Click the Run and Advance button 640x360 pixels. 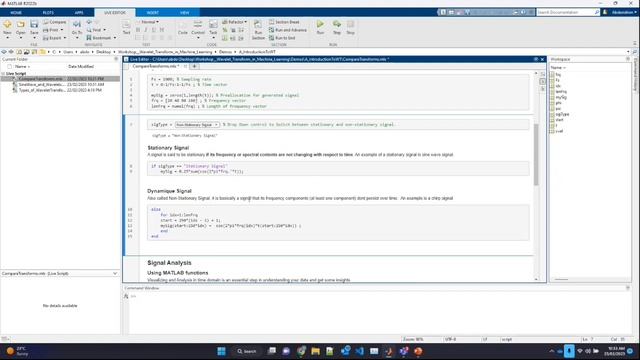(x=288, y=30)
